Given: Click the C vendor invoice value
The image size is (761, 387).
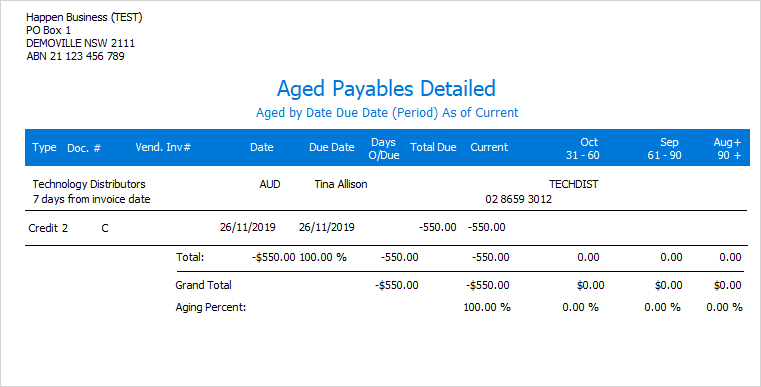Looking at the screenshot, I should (105, 228).
